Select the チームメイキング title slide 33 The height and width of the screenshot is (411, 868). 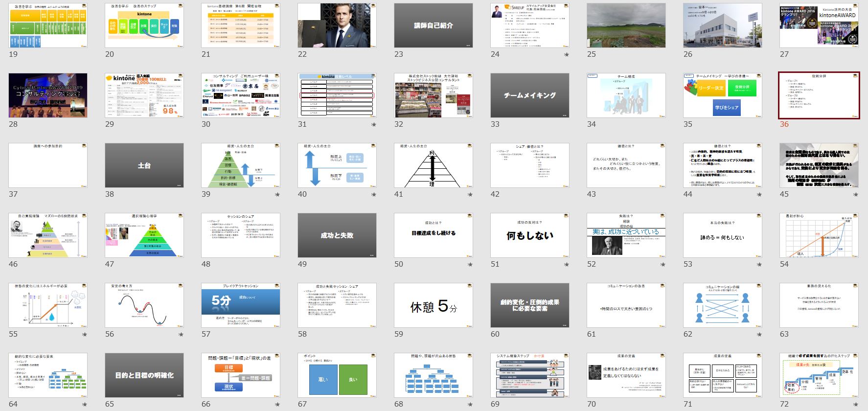click(x=530, y=95)
